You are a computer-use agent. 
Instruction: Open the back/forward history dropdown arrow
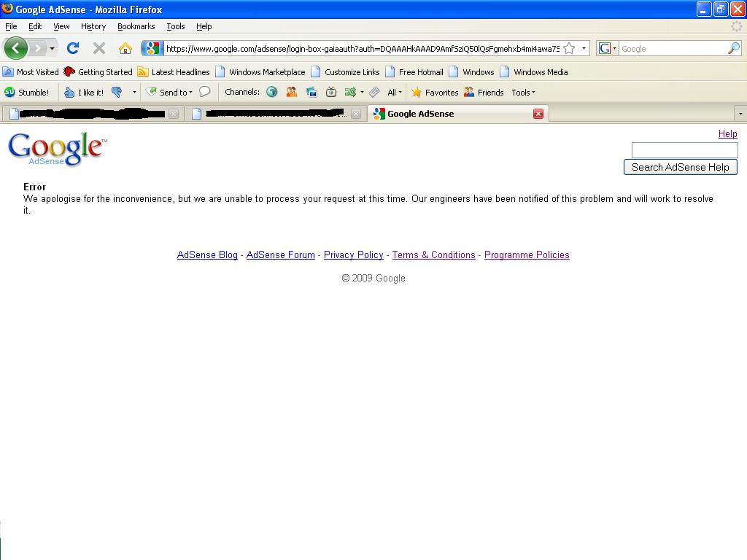[52, 48]
